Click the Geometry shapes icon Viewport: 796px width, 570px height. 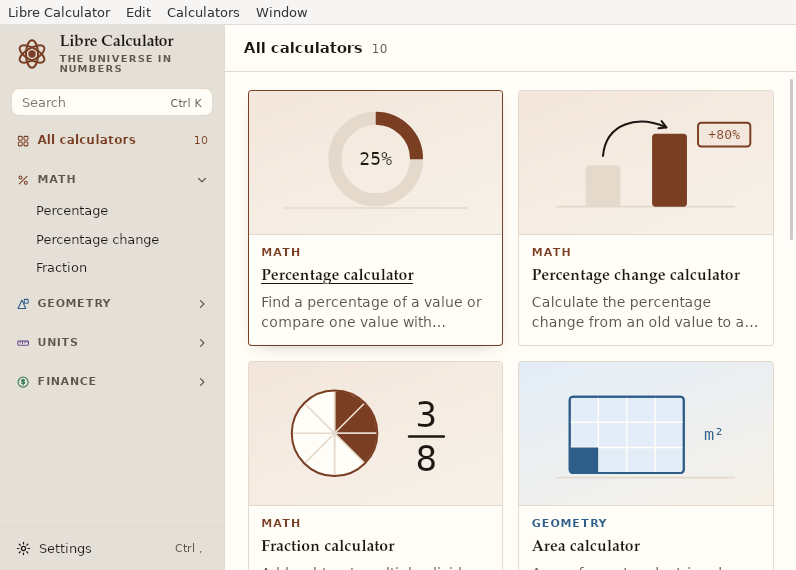point(23,304)
